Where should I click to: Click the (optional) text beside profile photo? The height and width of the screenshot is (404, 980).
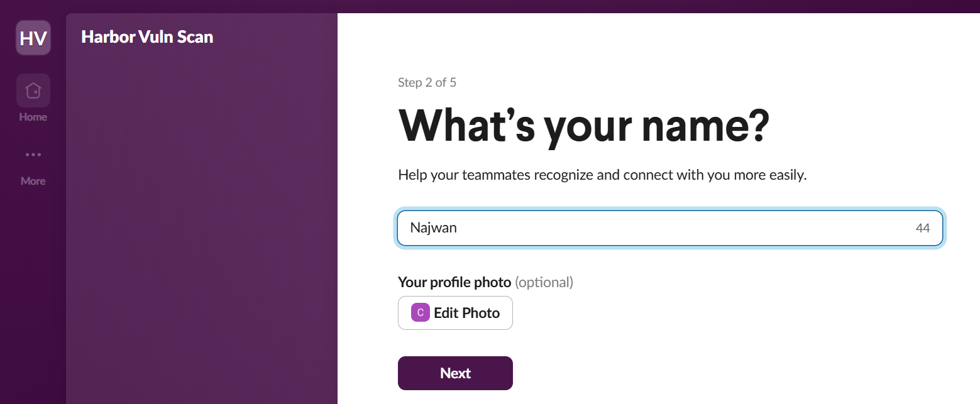pos(544,282)
